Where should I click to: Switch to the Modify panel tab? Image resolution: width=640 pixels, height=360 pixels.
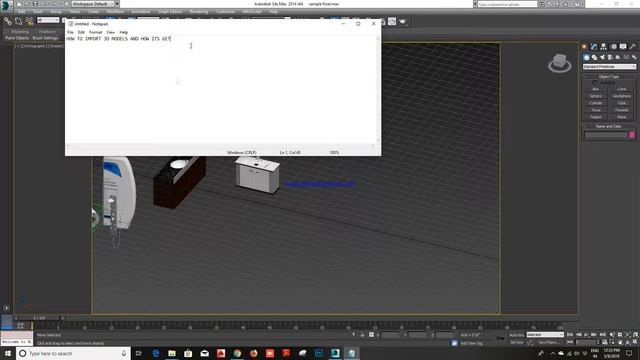pos(594,47)
